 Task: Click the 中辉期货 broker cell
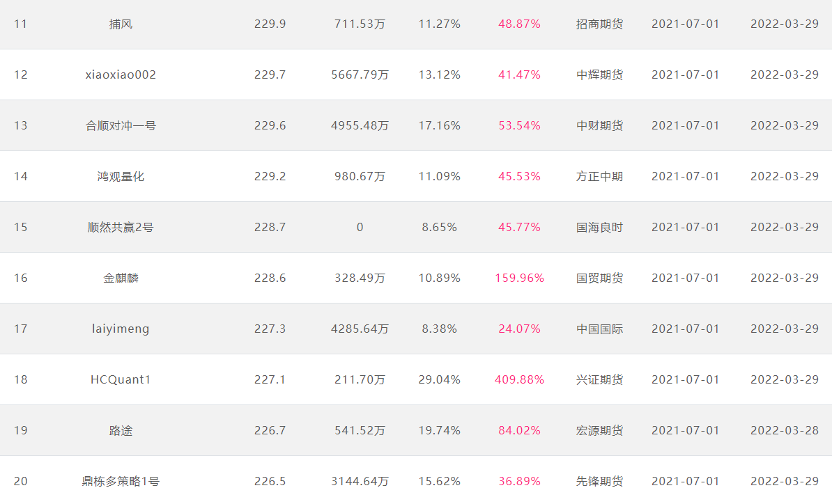[599, 74]
